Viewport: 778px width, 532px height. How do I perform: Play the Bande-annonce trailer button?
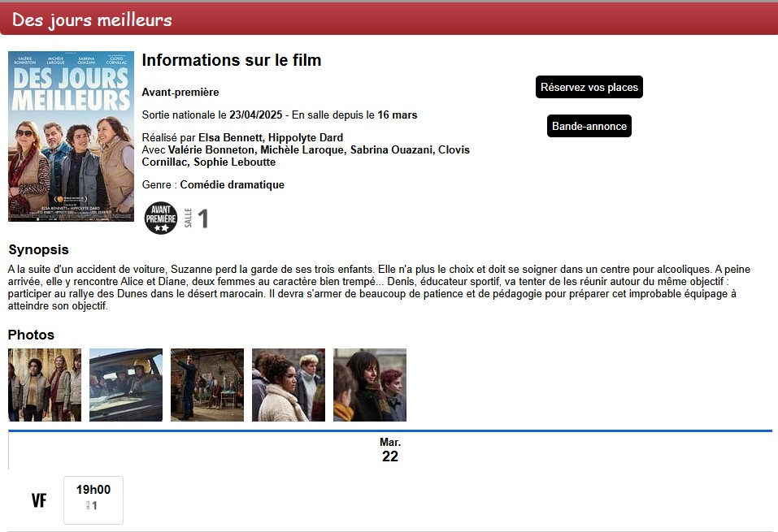(589, 126)
